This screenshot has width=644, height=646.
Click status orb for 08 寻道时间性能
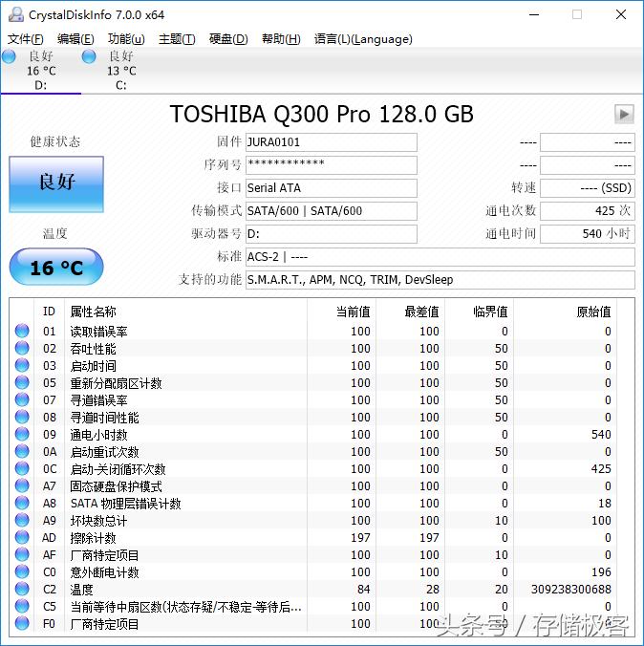pyautogui.click(x=22, y=417)
